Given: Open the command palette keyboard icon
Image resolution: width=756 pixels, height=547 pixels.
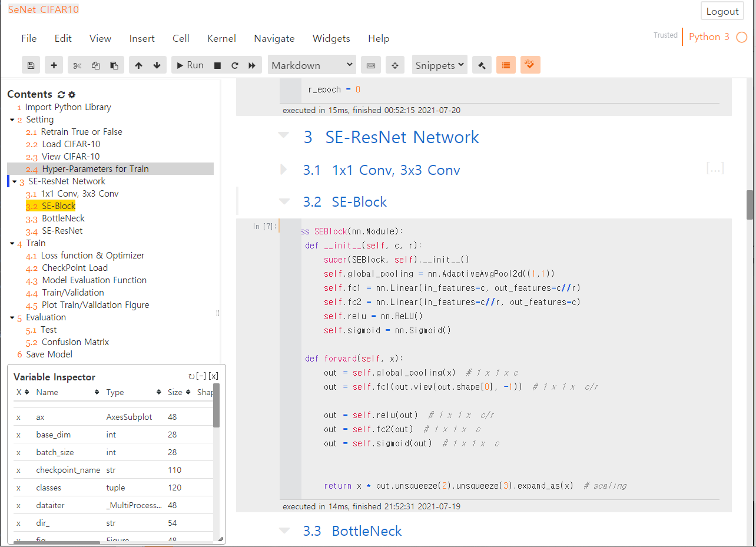Looking at the screenshot, I should tap(371, 65).
